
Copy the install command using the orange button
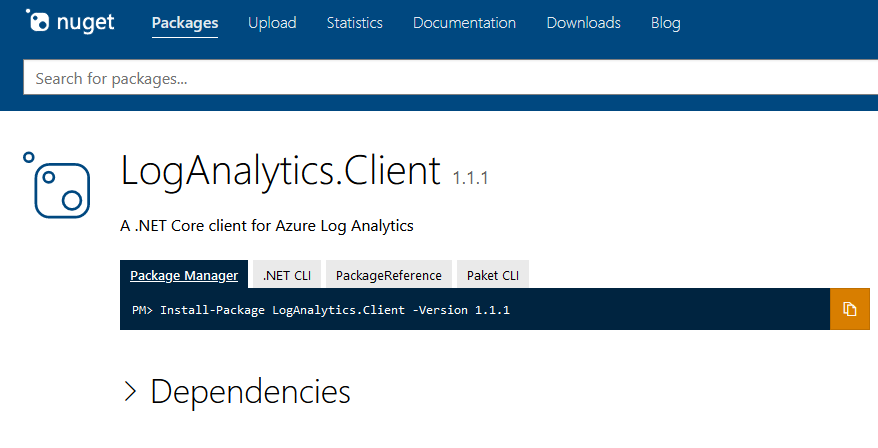pyautogui.click(x=849, y=309)
